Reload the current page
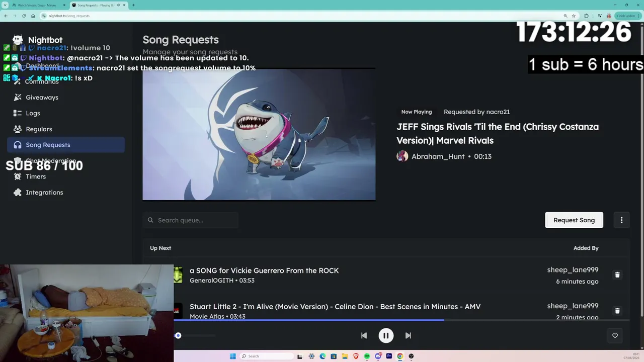 click(24, 16)
